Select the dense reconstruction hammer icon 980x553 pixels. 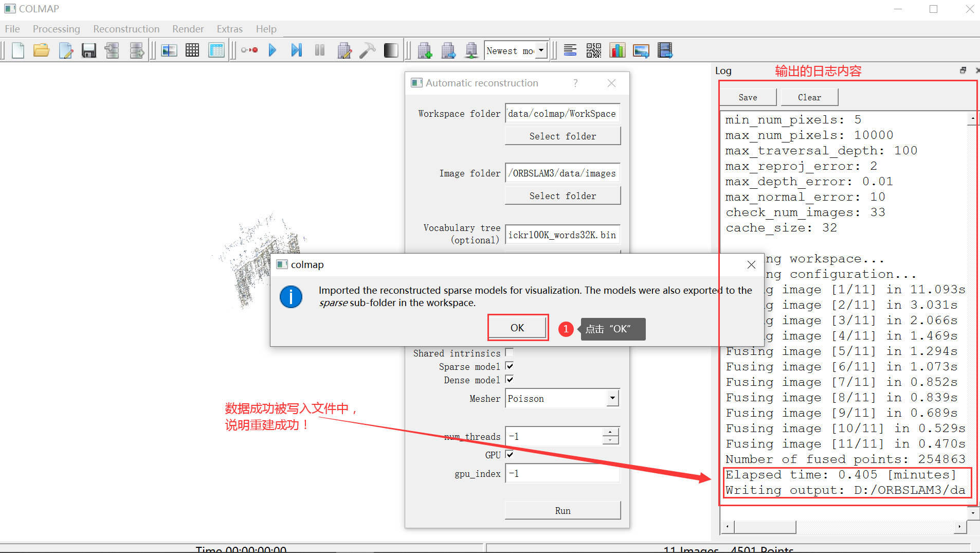pyautogui.click(x=367, y=50)
